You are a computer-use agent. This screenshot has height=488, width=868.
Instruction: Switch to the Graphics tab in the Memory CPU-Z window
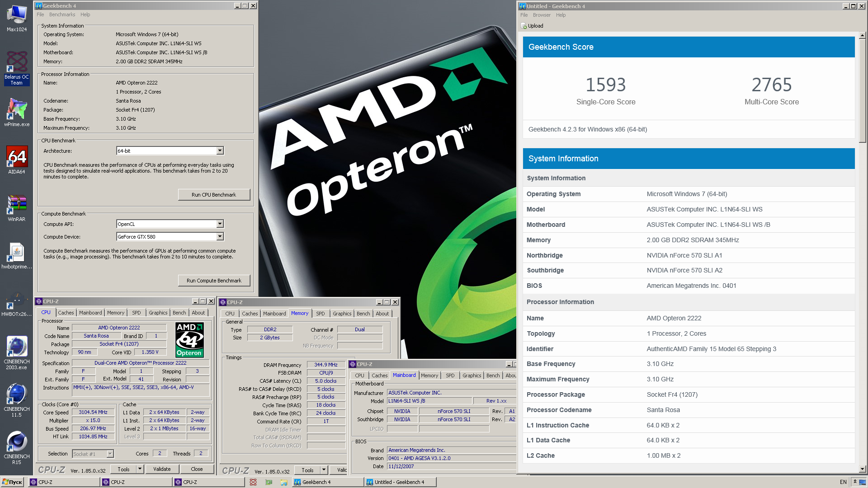point(342,314)
